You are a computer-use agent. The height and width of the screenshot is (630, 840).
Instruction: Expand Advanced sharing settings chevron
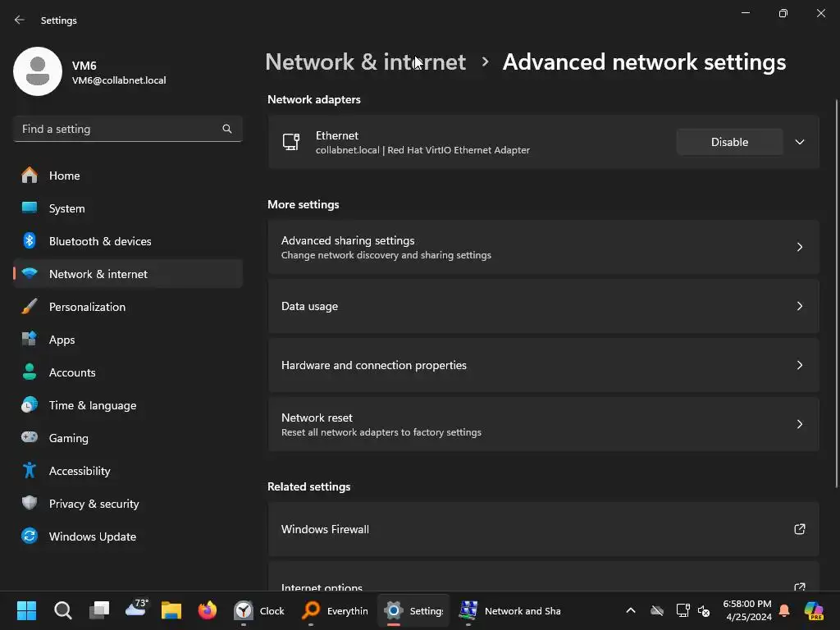[x=800, y=247]
